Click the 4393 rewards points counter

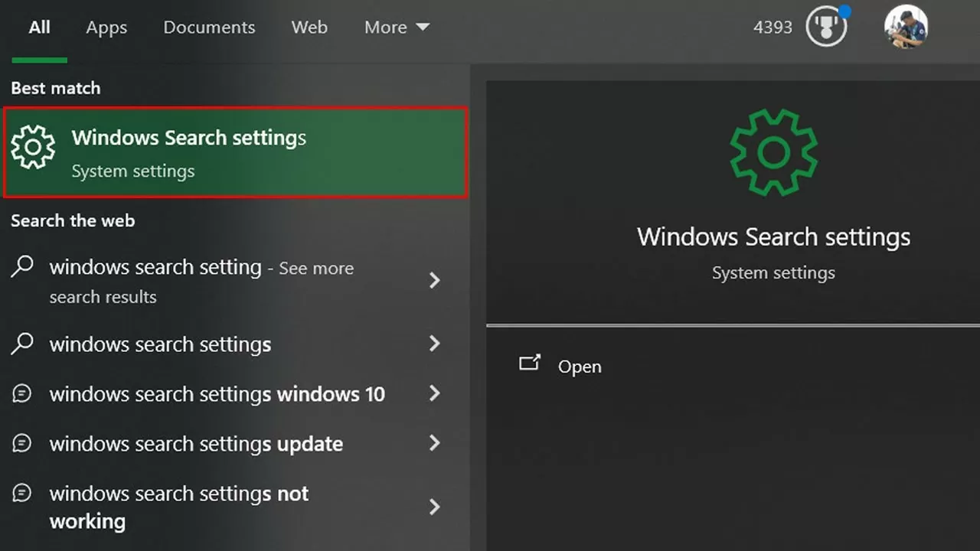coord(773,28)
